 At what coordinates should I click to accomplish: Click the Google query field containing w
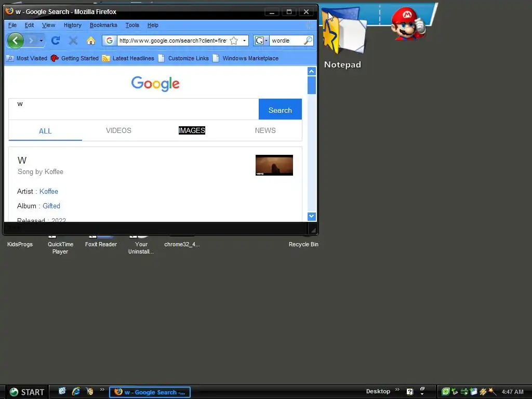(x=134, y=109)
